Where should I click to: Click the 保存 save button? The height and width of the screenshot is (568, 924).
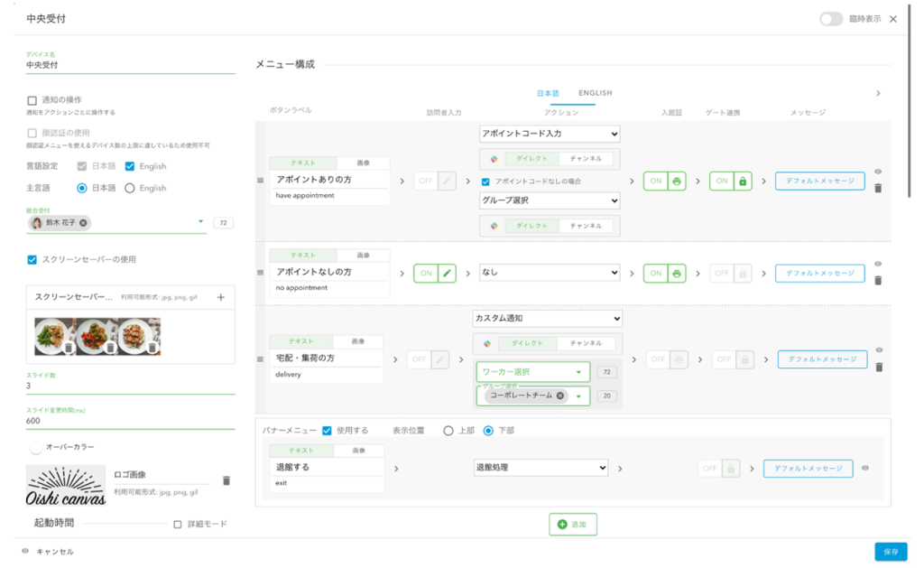[x=891, y=552]
